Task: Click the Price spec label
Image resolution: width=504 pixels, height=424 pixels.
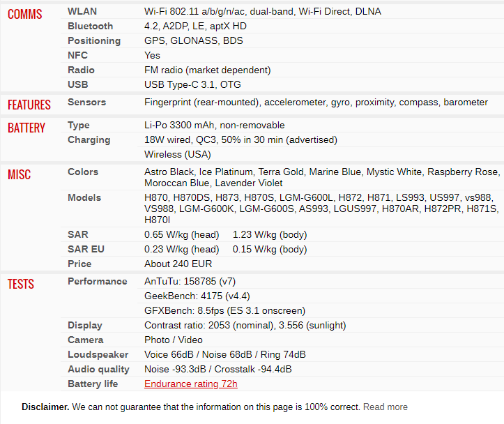Action: click(x=79, y=264)
